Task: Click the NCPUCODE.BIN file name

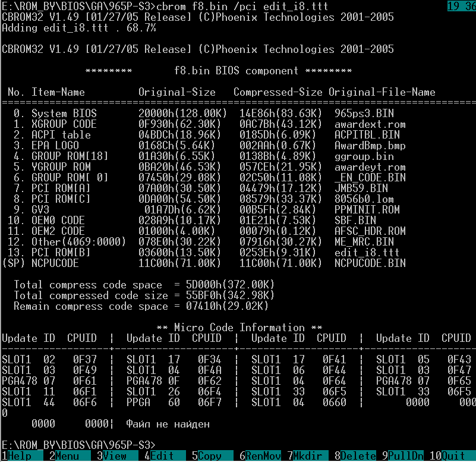Action: 370,263
